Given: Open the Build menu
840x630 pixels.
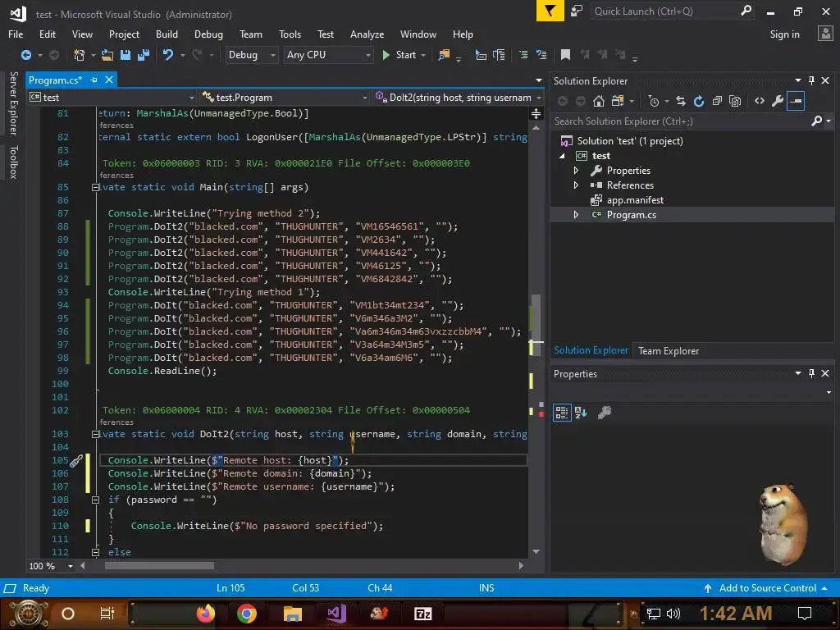Looking at the screenshot, I should (167, 34).
